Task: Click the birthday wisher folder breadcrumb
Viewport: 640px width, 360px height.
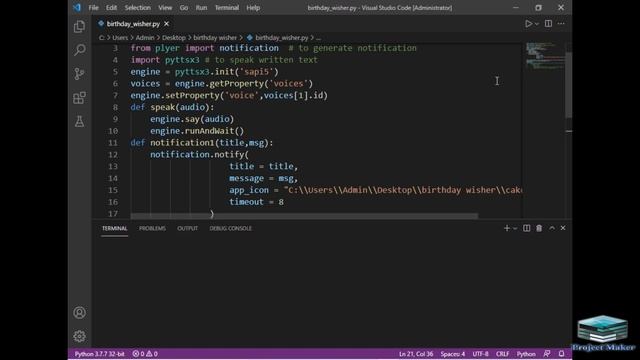Action: coord(215,38)
